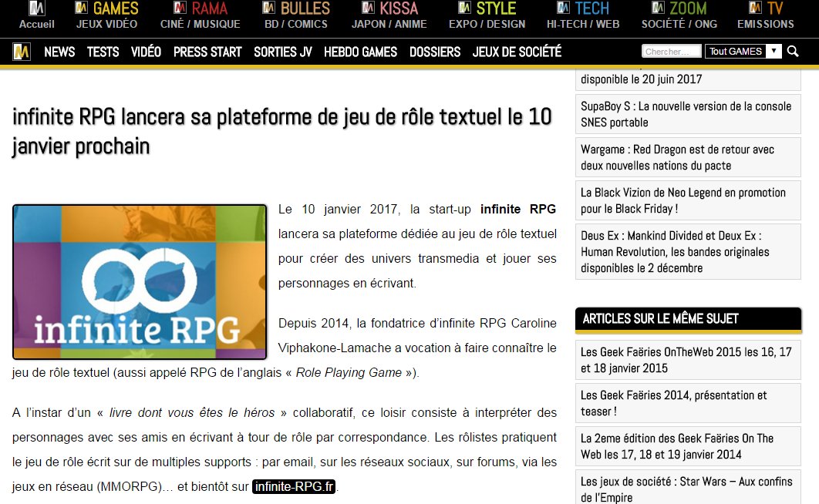The image size is (819, 504).
Task: Click the magnifying glass search icon
Action: pos(793,51)
